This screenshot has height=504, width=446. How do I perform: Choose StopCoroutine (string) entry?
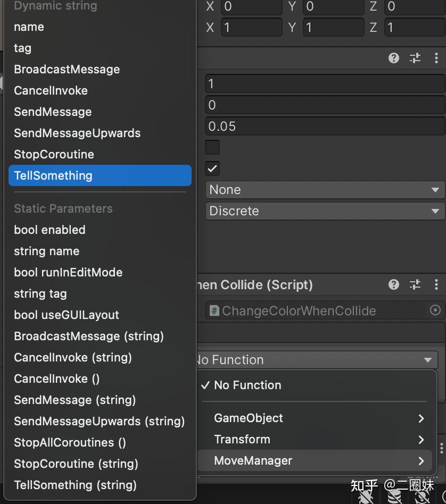click(100, 464)
